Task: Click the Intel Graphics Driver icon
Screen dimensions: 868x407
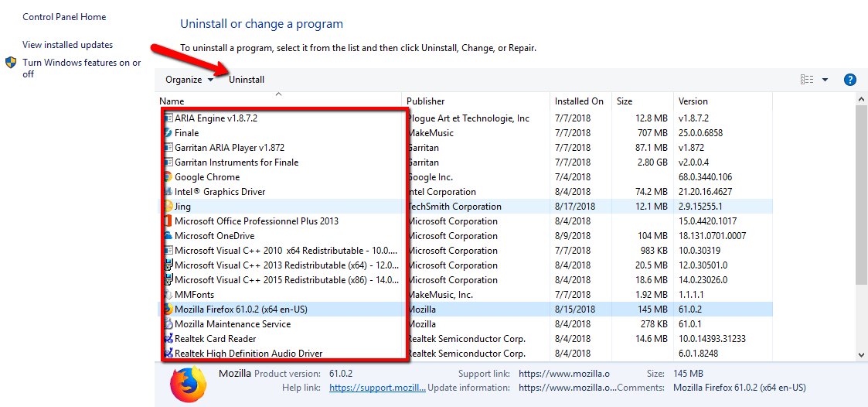Action: pos(168,192)
